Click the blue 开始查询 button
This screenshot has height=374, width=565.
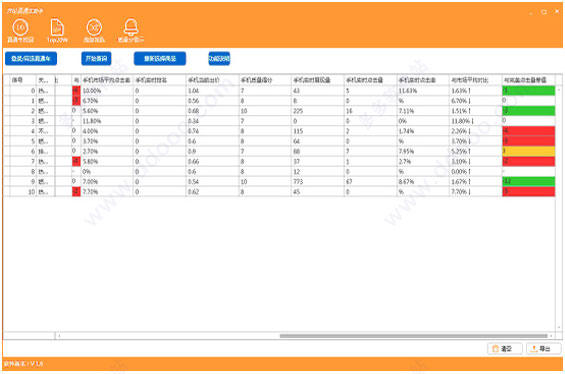point(96,59)
